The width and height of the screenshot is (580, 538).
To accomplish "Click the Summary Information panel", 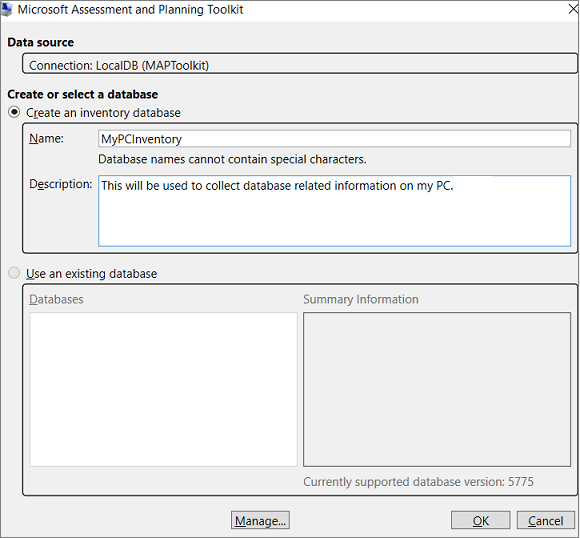I will [437, 389].
